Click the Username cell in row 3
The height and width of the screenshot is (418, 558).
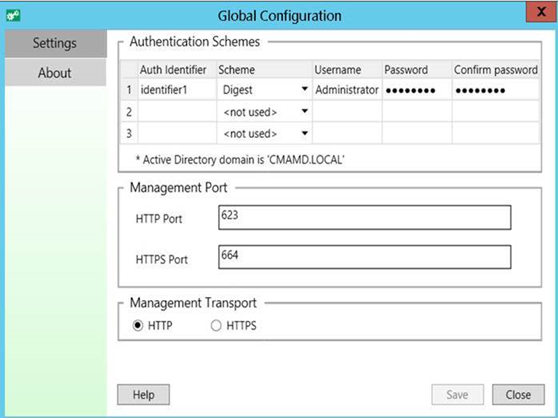tap(347, 133)
